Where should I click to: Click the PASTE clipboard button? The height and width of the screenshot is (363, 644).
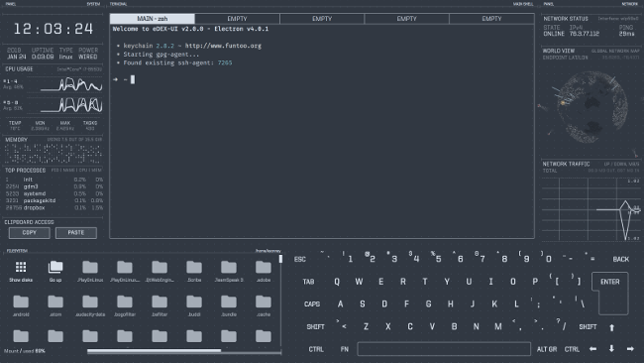click(x=76, y=233)
